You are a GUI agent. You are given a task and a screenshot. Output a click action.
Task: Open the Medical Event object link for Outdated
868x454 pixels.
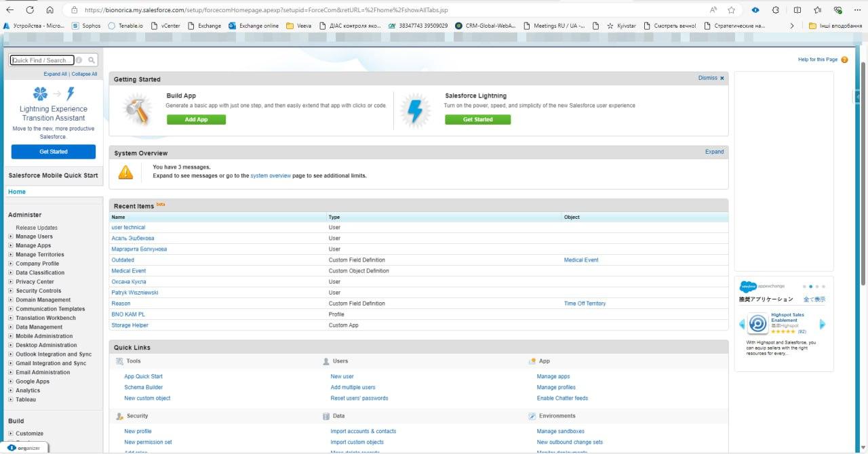click(x=581, y=260)
